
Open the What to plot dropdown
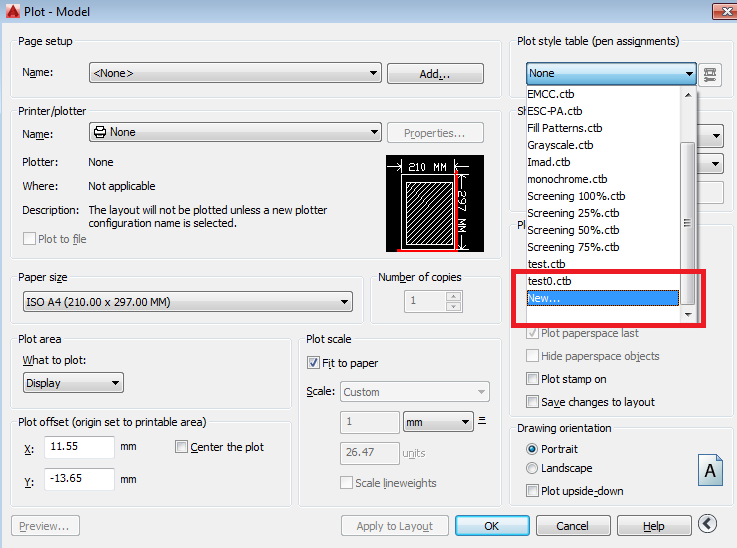(73, 383)
